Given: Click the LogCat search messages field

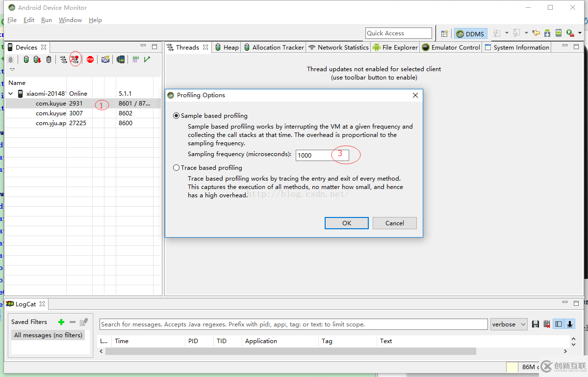Looking at the screenshot, I should (294, 324).
